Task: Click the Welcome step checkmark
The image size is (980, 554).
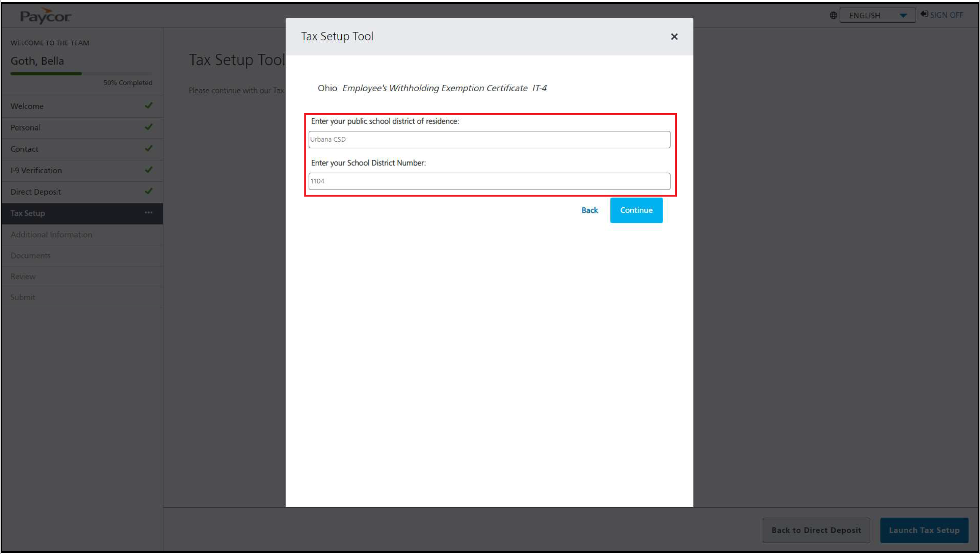Action: point(149,105)
